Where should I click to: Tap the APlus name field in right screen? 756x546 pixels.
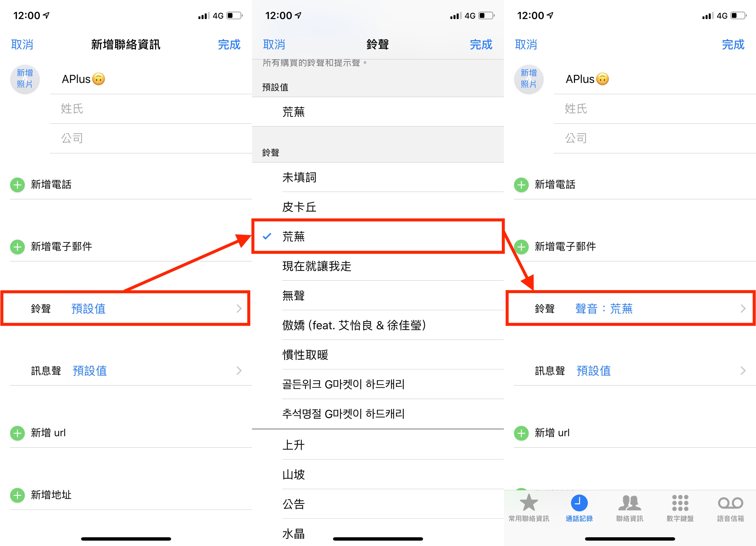tap(655, 79)
